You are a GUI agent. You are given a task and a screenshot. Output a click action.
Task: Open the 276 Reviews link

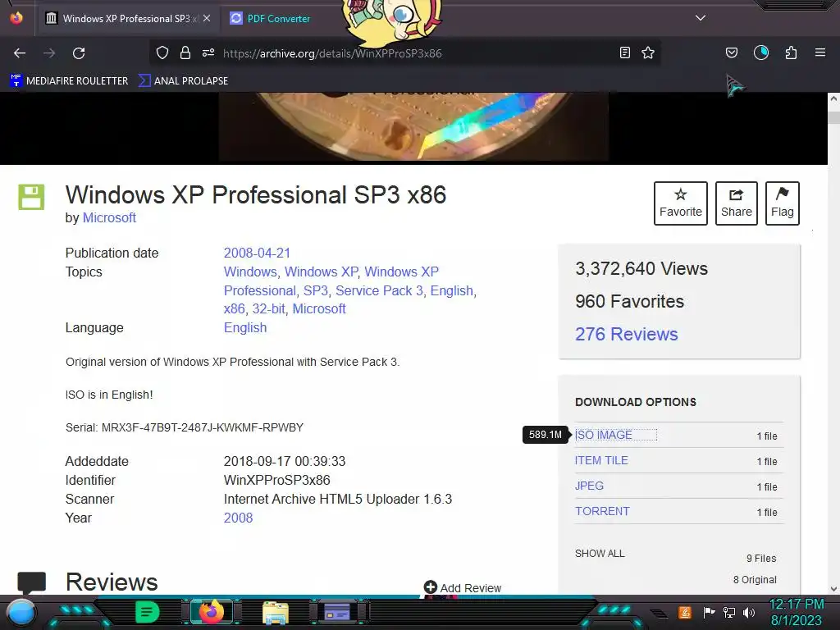[x=626, y=335]
